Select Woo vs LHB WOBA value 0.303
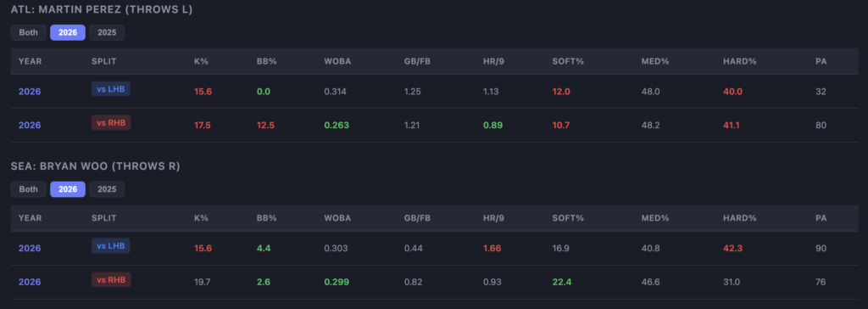The image size is (868, 309). 336,248
